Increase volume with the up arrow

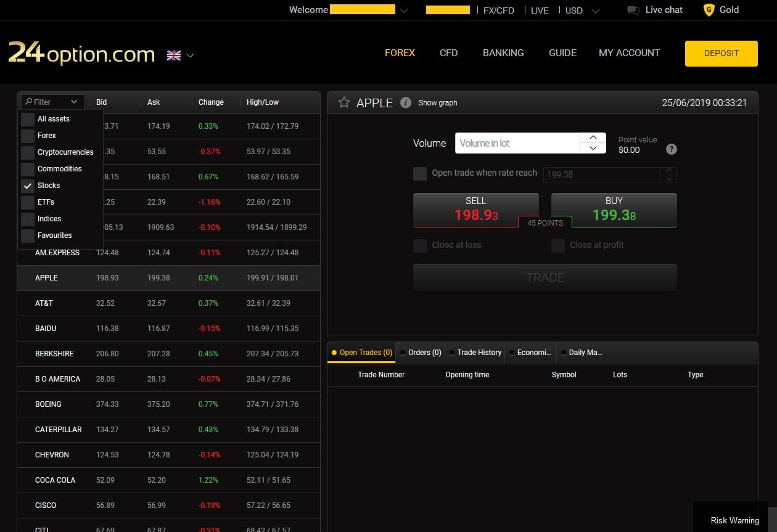point(593,138)
